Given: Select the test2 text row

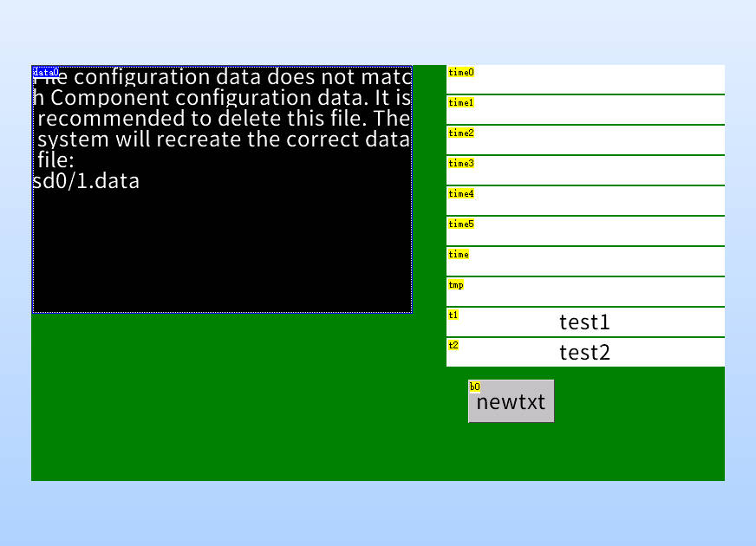Looking at the screenshot, I should (x=584, y=352).
